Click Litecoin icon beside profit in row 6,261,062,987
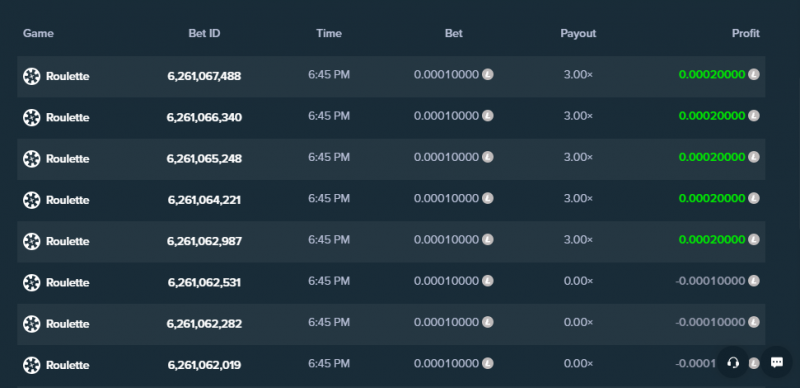This screenshot has height=388, width=800. click(x=754, y=239)
